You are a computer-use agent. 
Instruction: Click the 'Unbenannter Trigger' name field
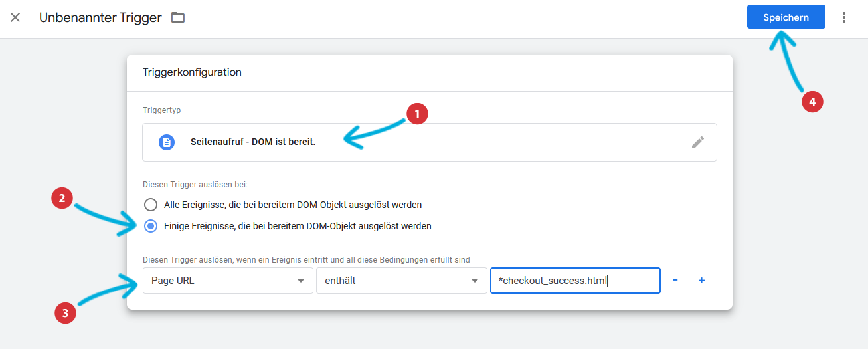(100, 18)
